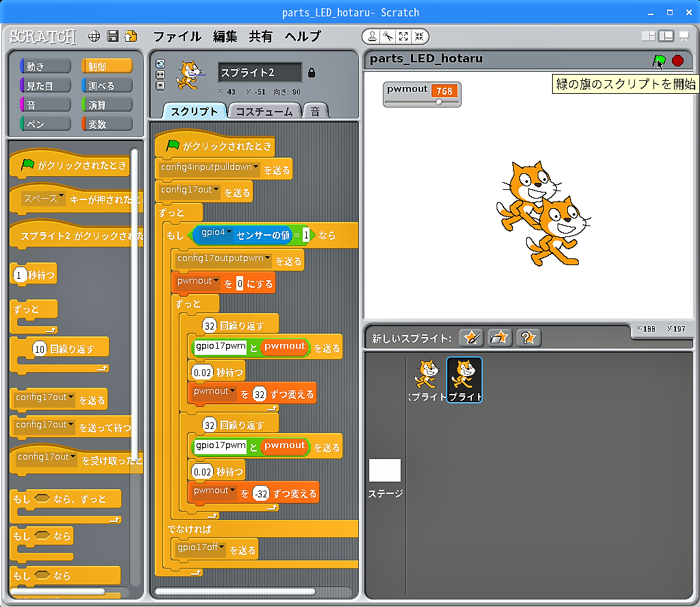Select the 音 block category in palette

tap(45, 105)
